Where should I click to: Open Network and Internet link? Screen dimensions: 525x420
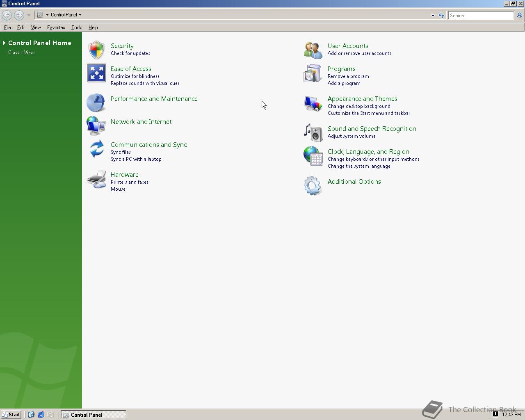coord(141,122)
